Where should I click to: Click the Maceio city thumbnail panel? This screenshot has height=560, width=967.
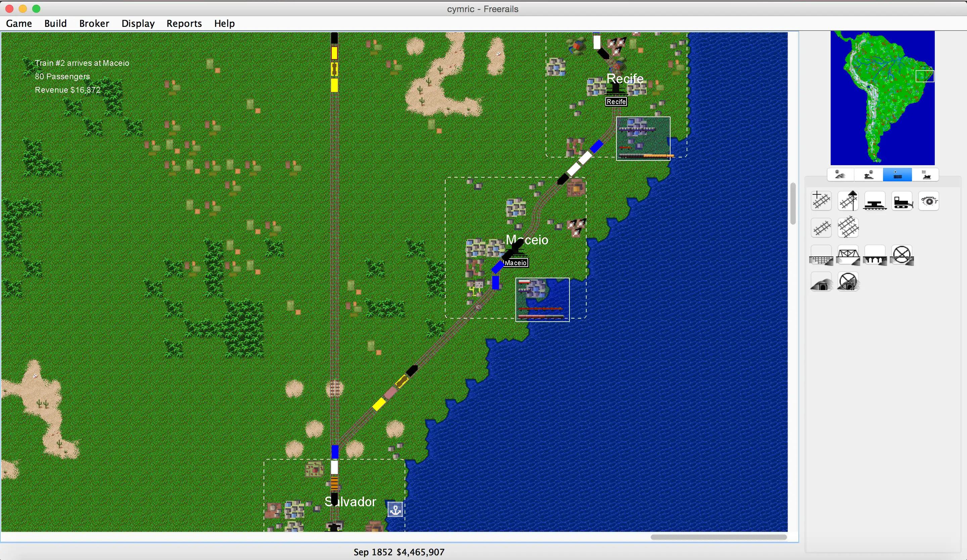point(543,299)
